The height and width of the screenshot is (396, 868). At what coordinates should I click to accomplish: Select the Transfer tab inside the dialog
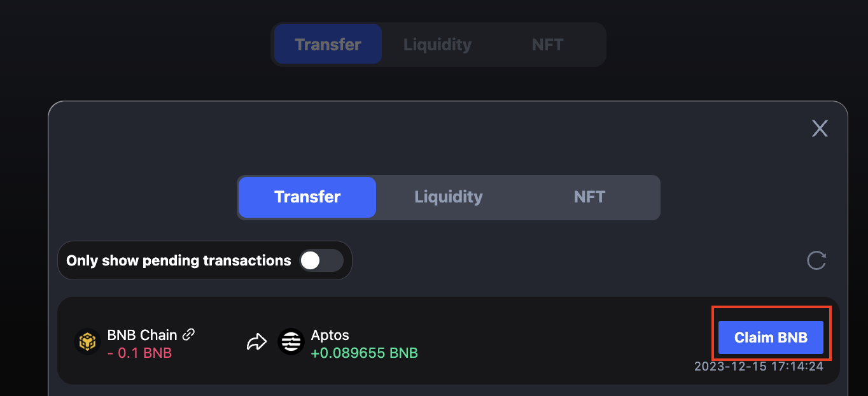307,197
